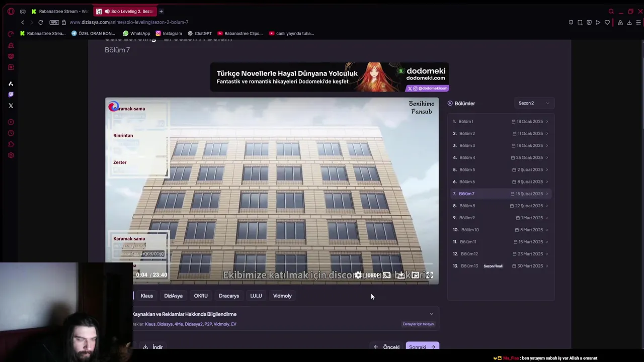Select the DiziAsya video source
This screenshot has height=362, width=644.
pos(173,296)
